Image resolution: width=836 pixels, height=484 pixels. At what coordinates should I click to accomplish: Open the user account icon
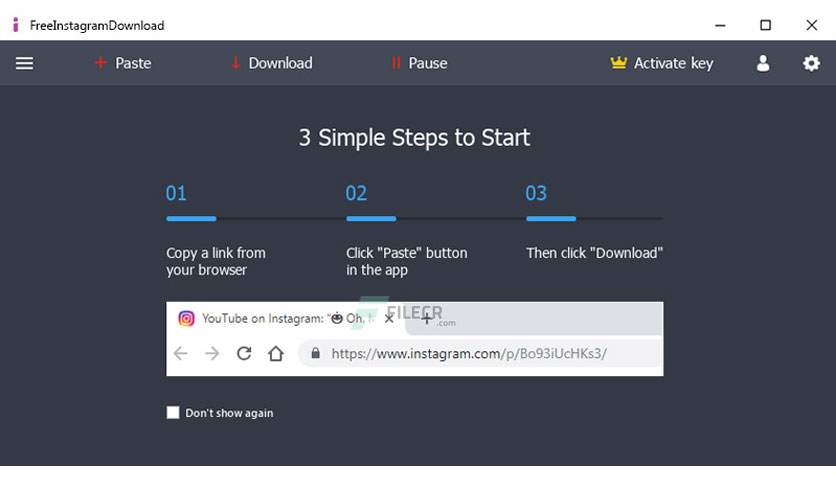(763, 63)
